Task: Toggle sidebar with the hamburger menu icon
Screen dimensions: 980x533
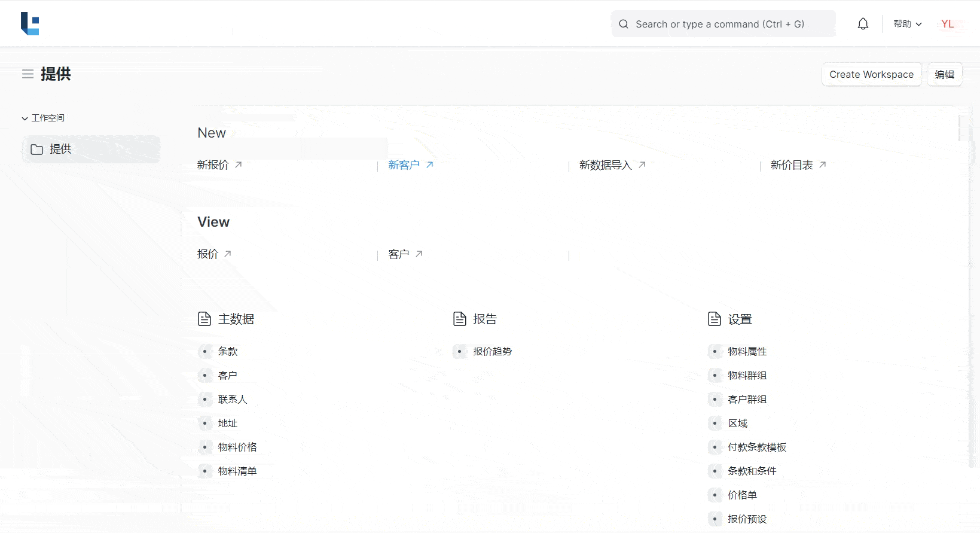Action: click(x=28, y=74)
